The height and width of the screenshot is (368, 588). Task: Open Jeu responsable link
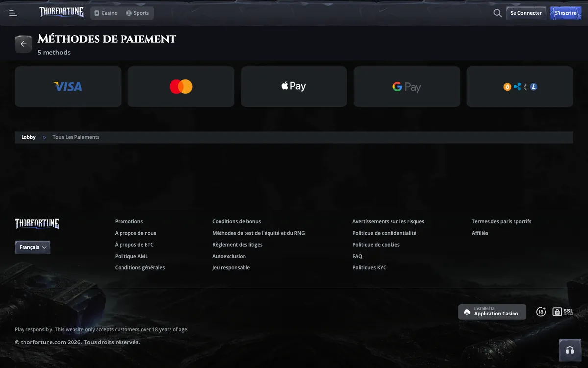pos(231,268)
